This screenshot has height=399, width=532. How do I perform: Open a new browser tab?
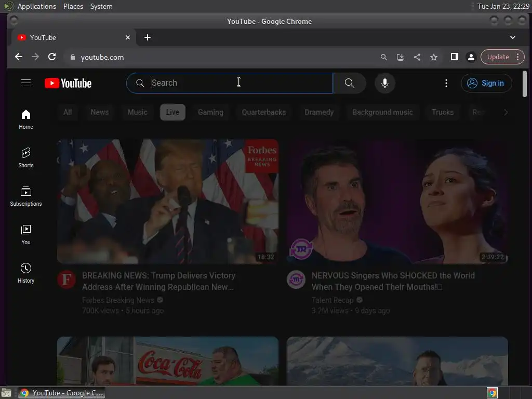pyautogui.click(x=147, y=37)
